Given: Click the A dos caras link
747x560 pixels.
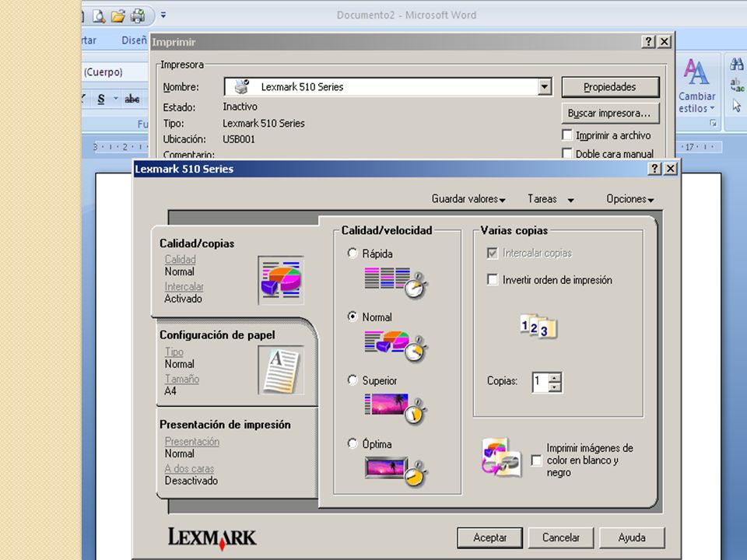Looking at the screenshot, I should (x=189, y=468).
